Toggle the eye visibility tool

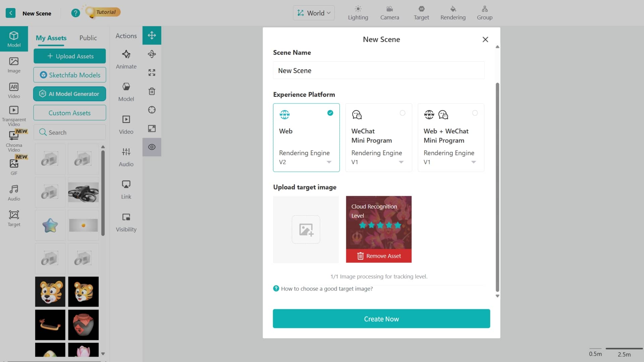152,147
